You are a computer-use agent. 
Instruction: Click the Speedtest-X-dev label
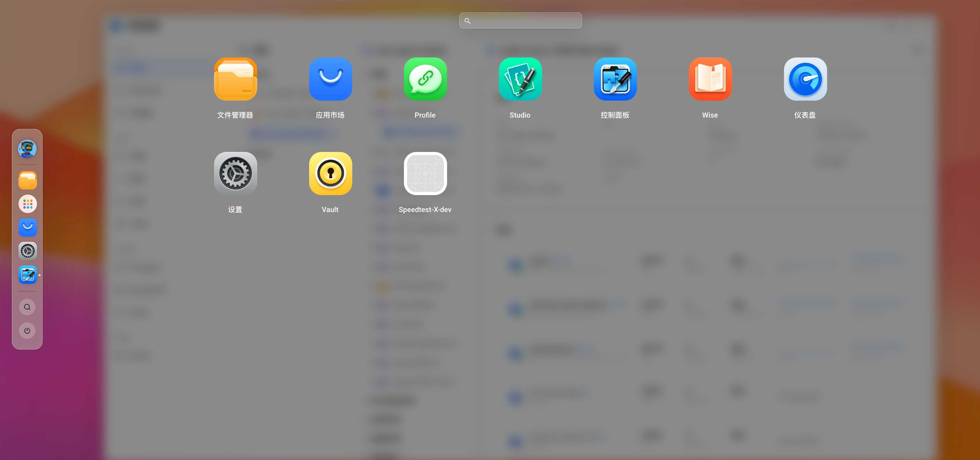pyautogui.click(x=425, y=209)
